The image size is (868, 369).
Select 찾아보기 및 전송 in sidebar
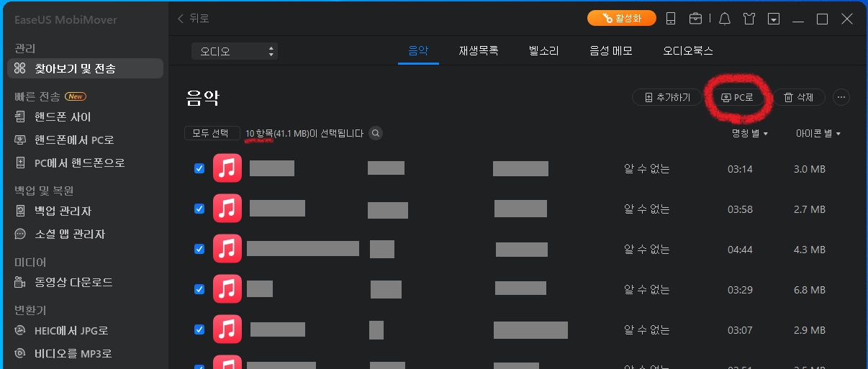click(85, 68)
